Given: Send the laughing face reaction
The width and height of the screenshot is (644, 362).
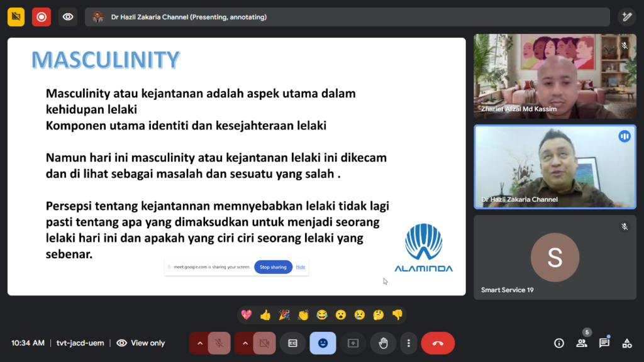Looking at the screenshot, I should [x=322, y=315].
